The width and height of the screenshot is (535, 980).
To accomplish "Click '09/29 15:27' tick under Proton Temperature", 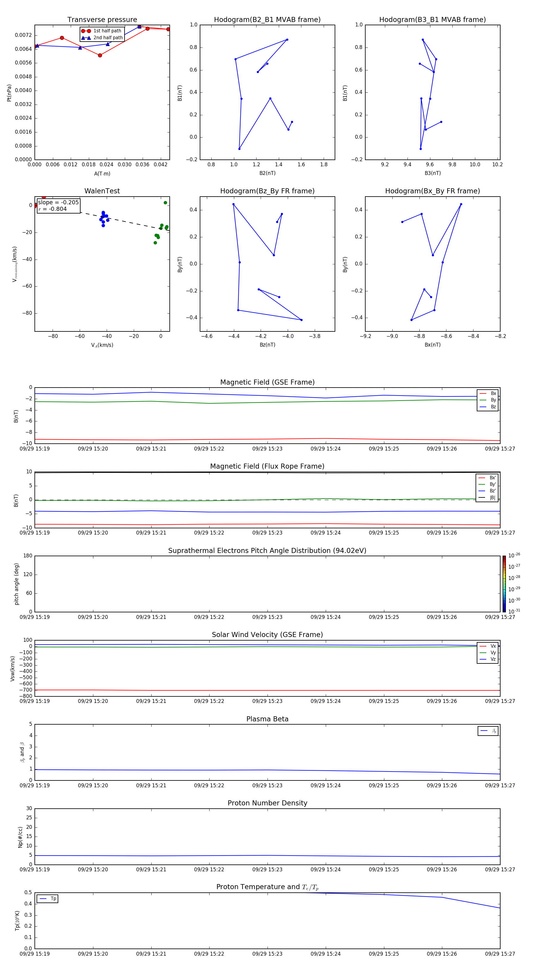I will point(500,954).
